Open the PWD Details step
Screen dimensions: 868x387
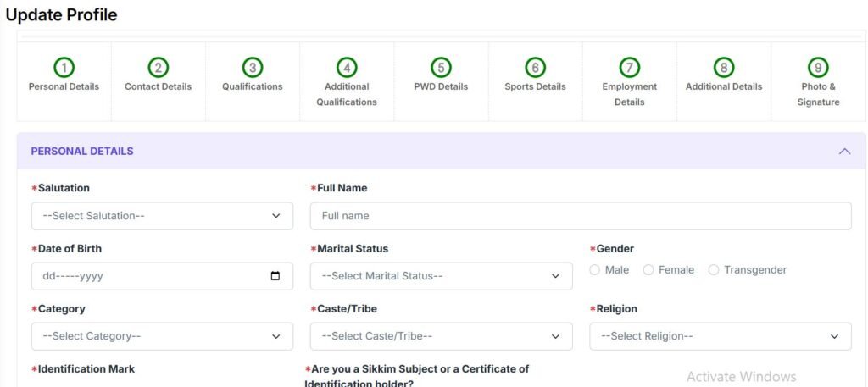coord(441,86)
